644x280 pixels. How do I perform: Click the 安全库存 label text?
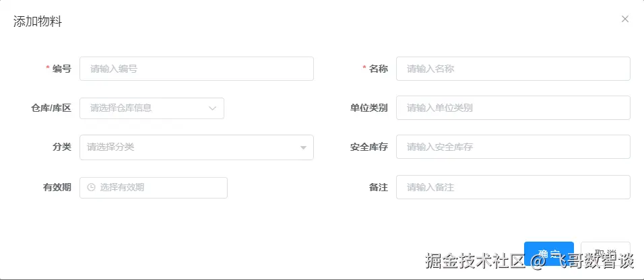368,147
